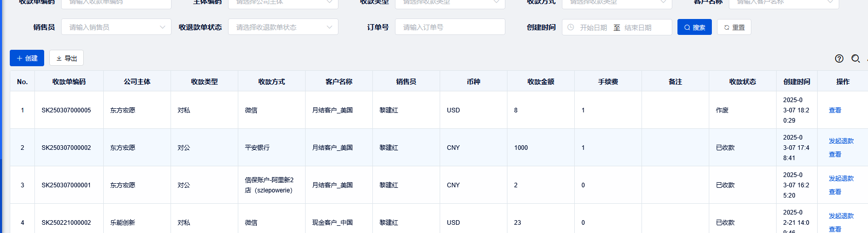Expand the 收退款单状态 dropdown

[x=283, y=27]
